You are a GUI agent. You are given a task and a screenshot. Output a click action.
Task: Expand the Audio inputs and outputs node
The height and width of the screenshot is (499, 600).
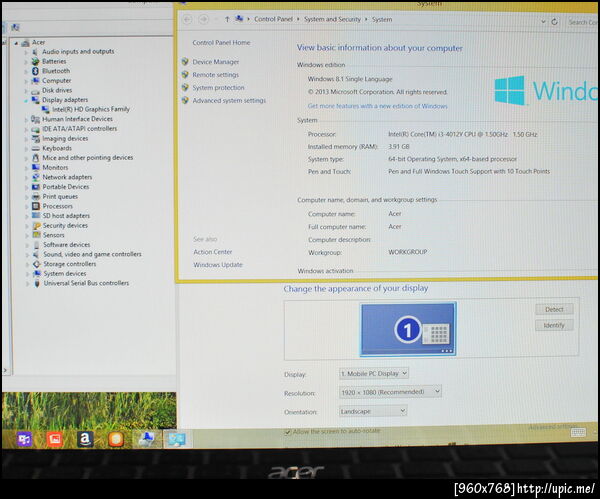(x=26, y=52)
